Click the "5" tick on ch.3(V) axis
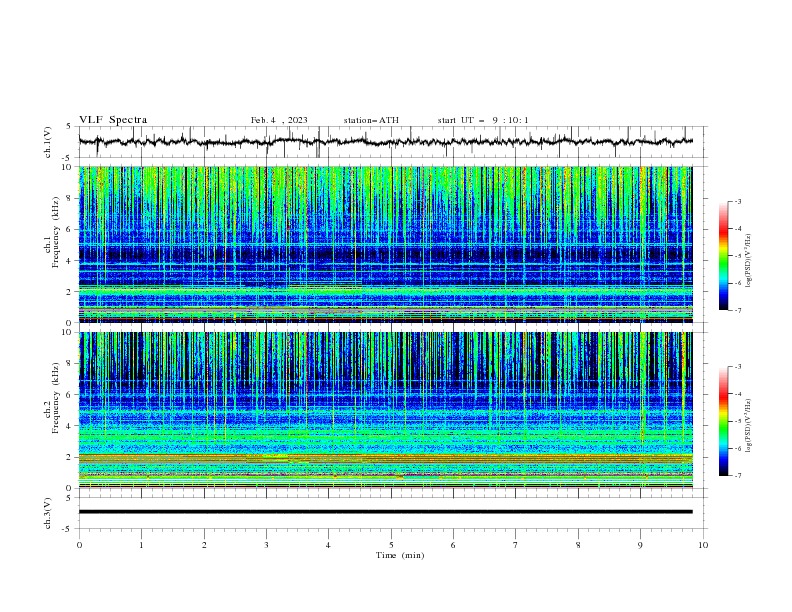Image resolution: width=792 pixels, height=612 pixels. click(x=69, y=497)
